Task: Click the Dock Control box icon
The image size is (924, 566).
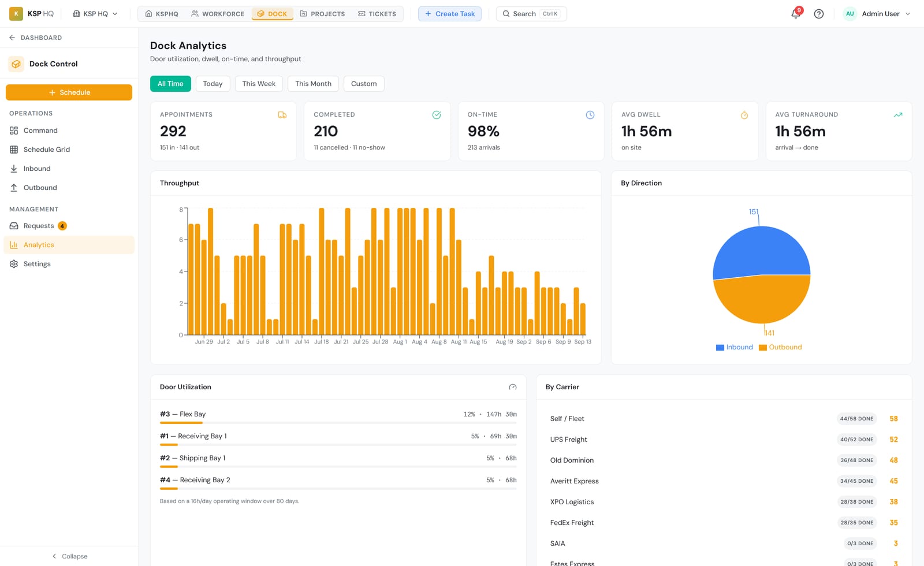Action: coord(16,64)
